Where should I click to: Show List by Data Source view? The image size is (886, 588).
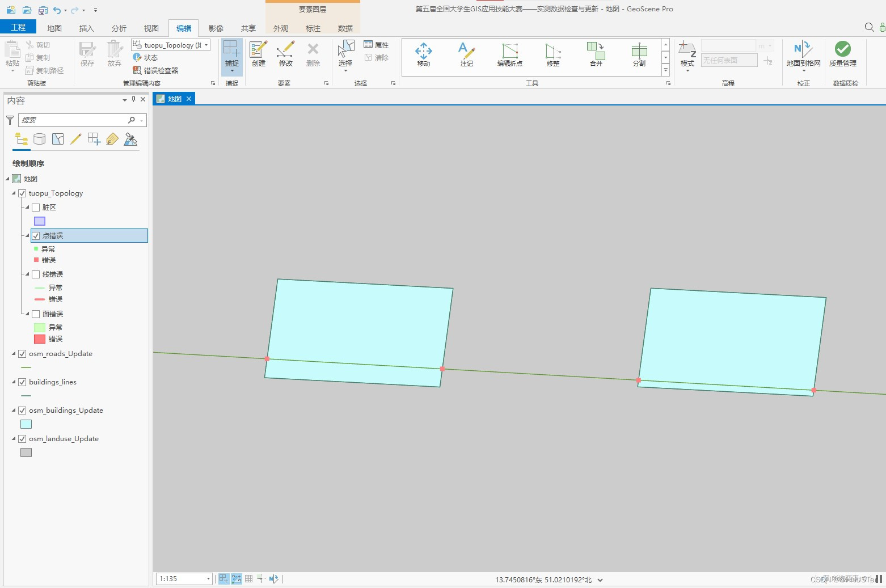click(39, 139)
